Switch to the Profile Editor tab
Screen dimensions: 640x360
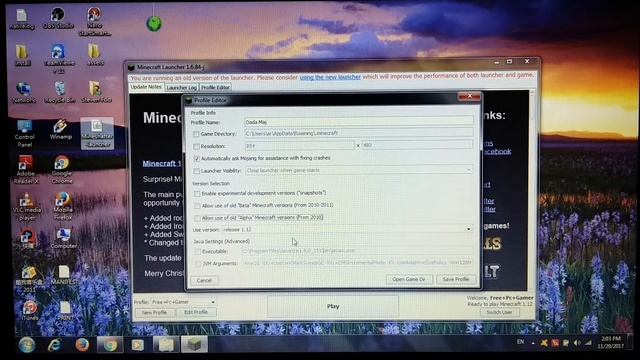pos(216,87)
